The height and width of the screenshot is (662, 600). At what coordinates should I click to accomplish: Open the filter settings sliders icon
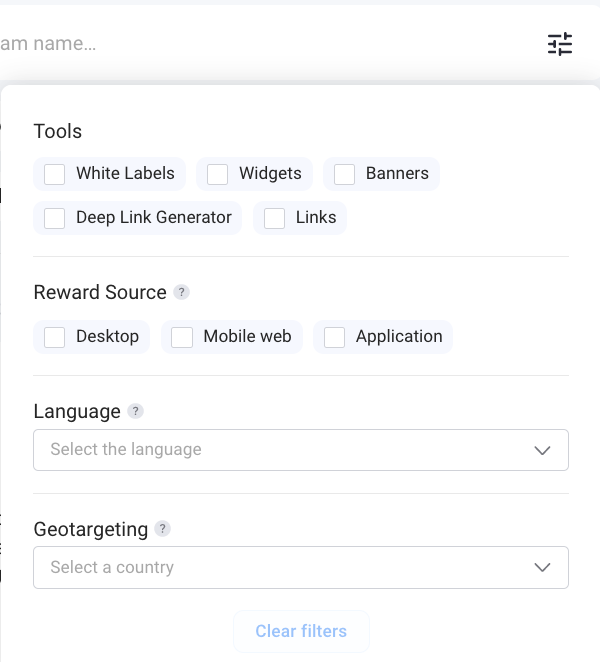560,44
